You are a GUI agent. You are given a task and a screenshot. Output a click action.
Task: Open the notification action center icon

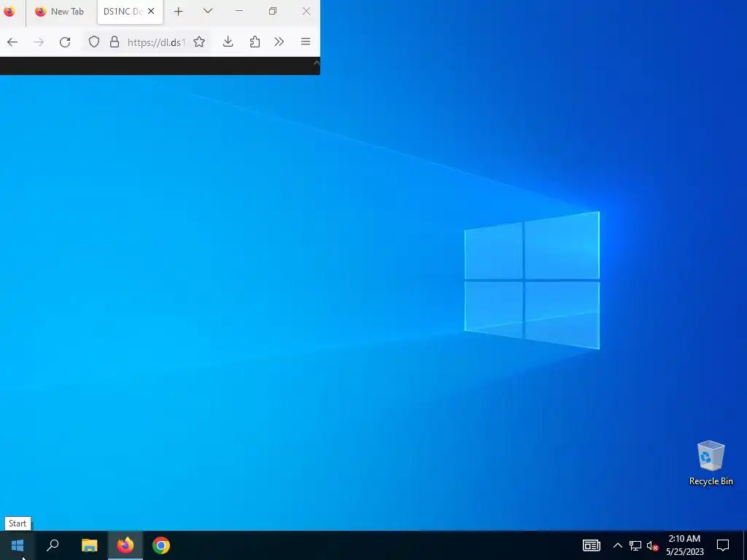tap(723, 545)
